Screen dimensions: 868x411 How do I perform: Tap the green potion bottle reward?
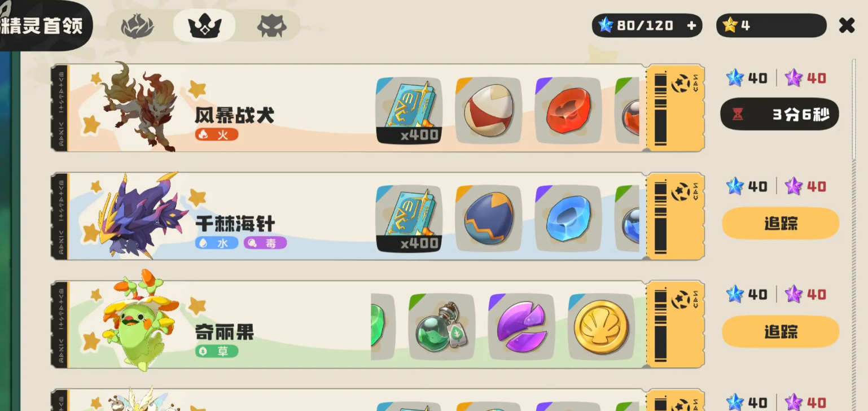click(442, 327)
